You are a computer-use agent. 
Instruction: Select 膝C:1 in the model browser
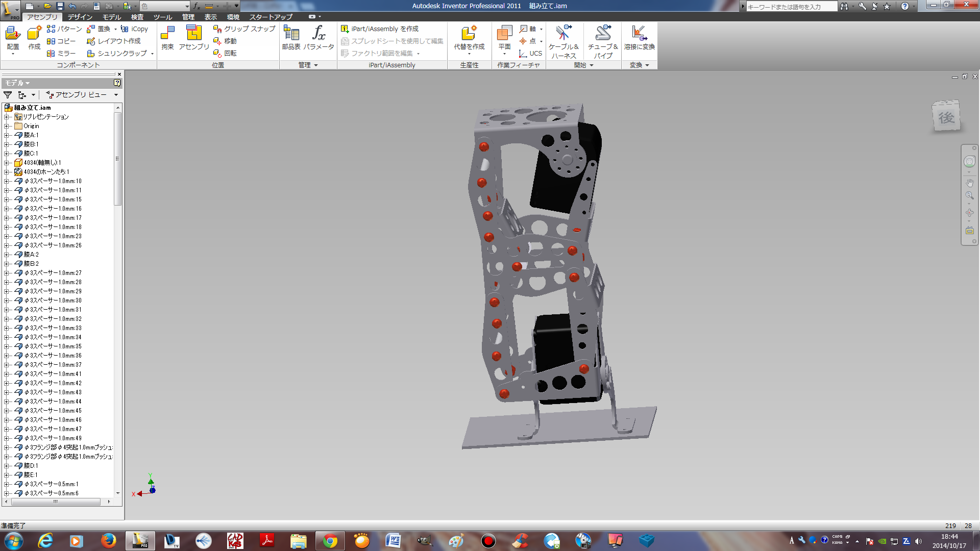click(x=31, y=154)
